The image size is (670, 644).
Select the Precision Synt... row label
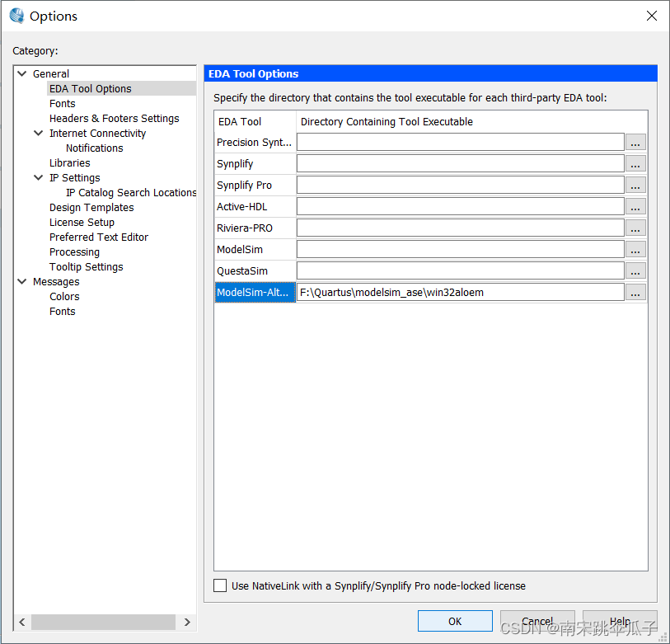tap(255, 142)
